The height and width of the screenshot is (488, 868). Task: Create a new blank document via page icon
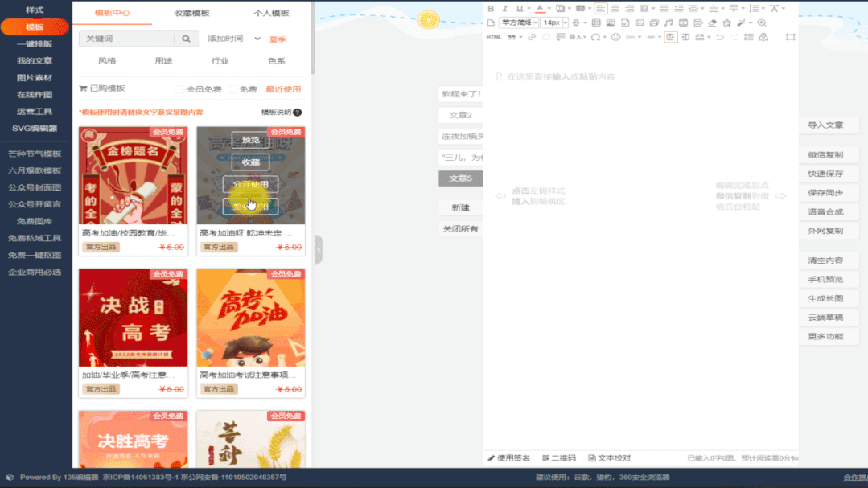(x=491, y=23)
